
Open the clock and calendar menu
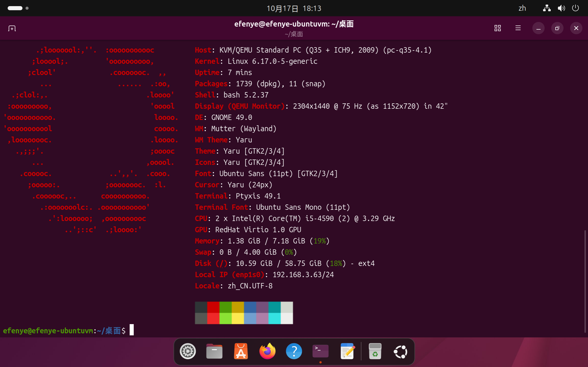click(x=294, y=8)
